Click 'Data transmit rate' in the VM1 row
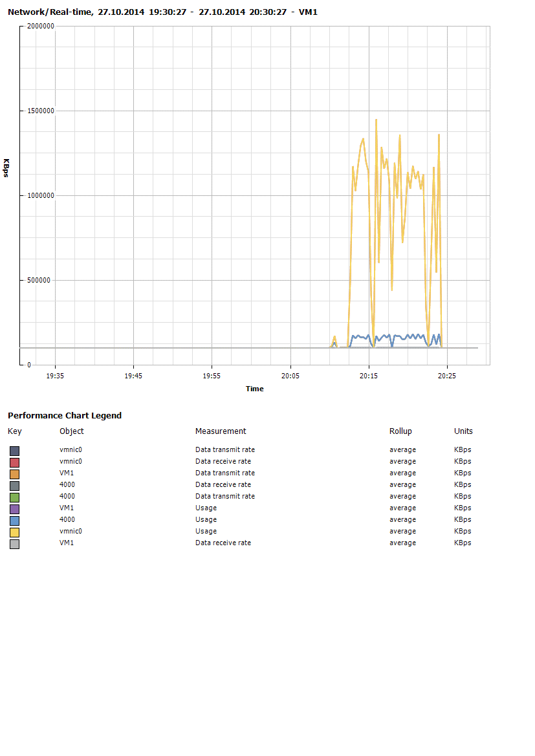This screenshot has width=535, height=756. point(225,473)
